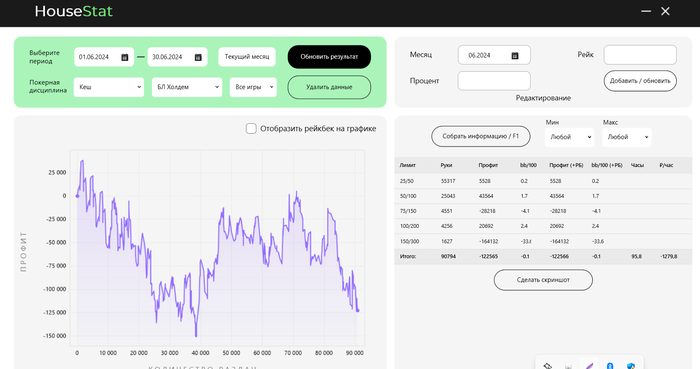Click hands value '25043'

point(448,196)
